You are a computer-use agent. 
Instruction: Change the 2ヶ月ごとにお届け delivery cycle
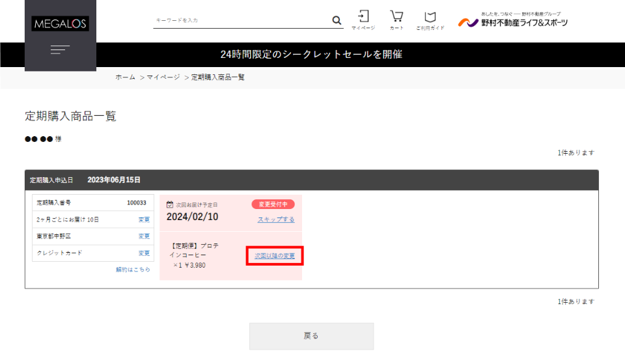click(144, 219)
